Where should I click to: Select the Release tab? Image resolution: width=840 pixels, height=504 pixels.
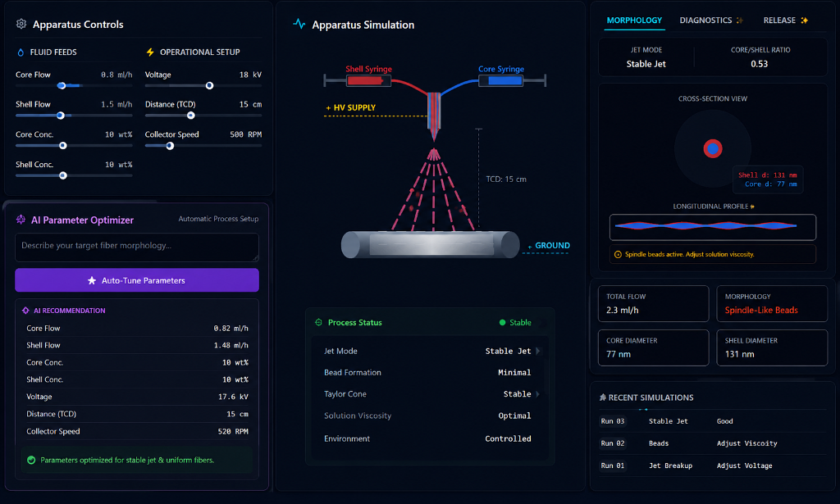click(x=785, y=20)
